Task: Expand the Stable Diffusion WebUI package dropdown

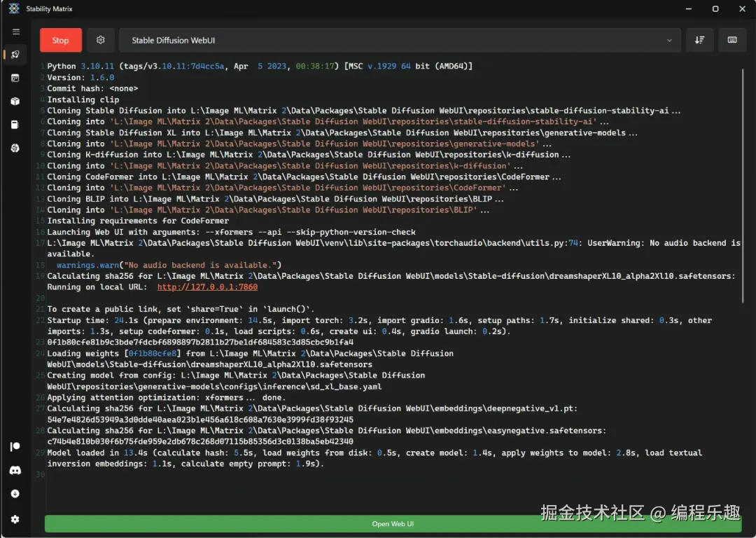Action: click(x=400, y=40)
